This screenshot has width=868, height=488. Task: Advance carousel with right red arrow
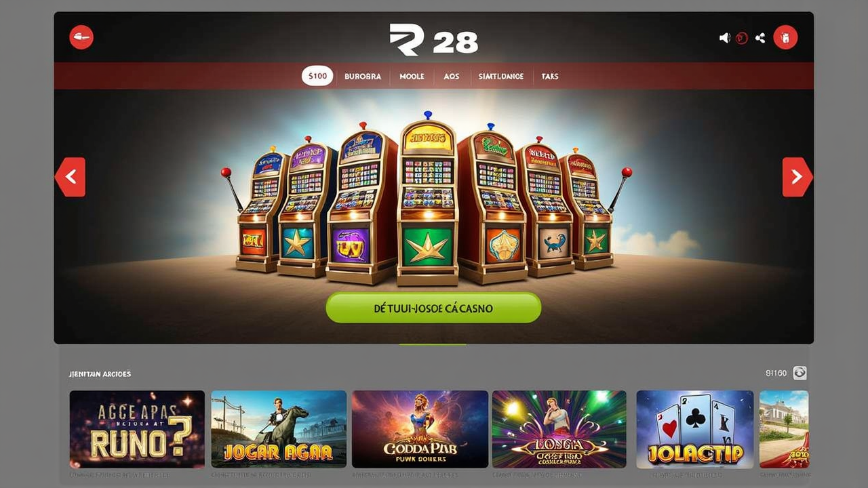[797, 177]
